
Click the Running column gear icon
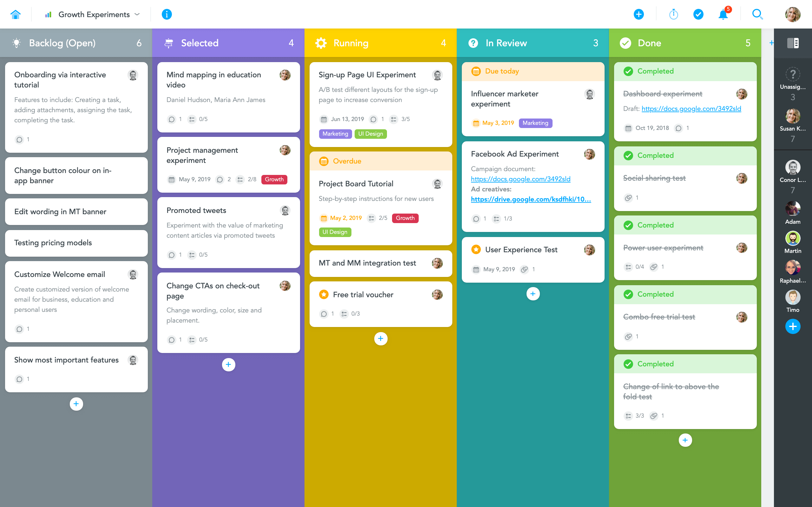320,43
